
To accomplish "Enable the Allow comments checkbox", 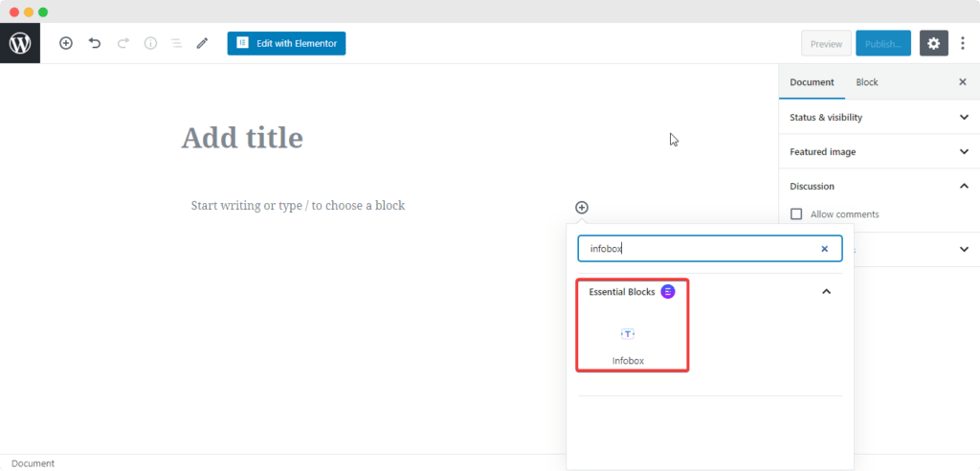I will (796, 214).
